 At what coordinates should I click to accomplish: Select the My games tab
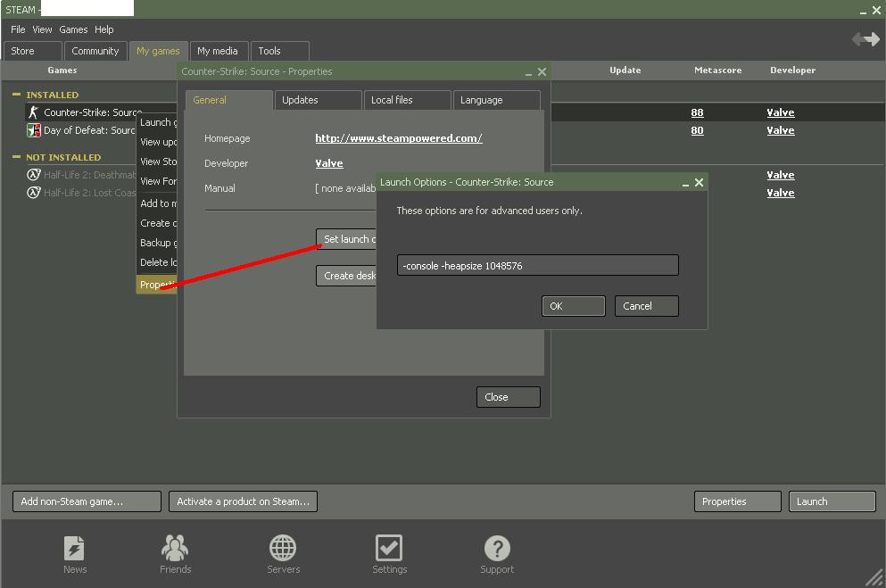coord(158,51)
